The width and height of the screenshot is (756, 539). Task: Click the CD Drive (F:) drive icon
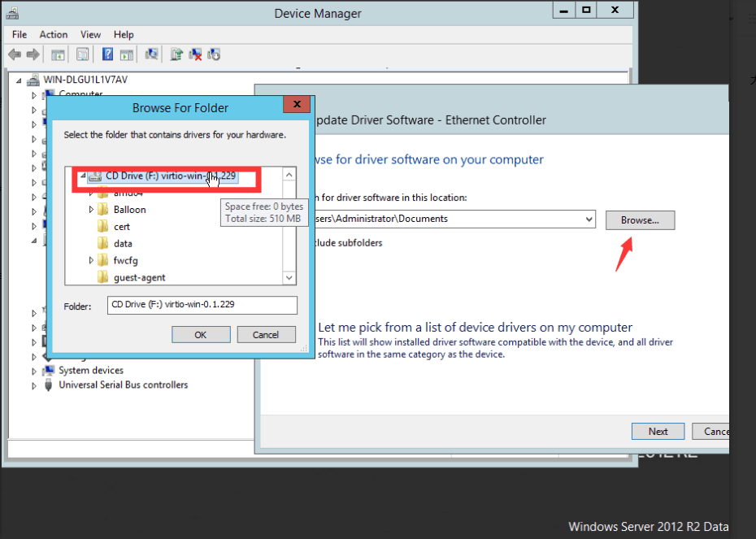[x=95, y=176]
